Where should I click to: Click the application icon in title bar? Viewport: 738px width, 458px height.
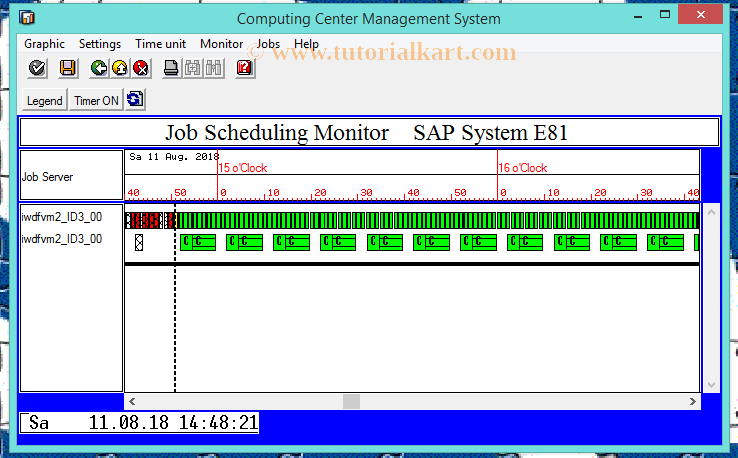click(x=27, y=17)
